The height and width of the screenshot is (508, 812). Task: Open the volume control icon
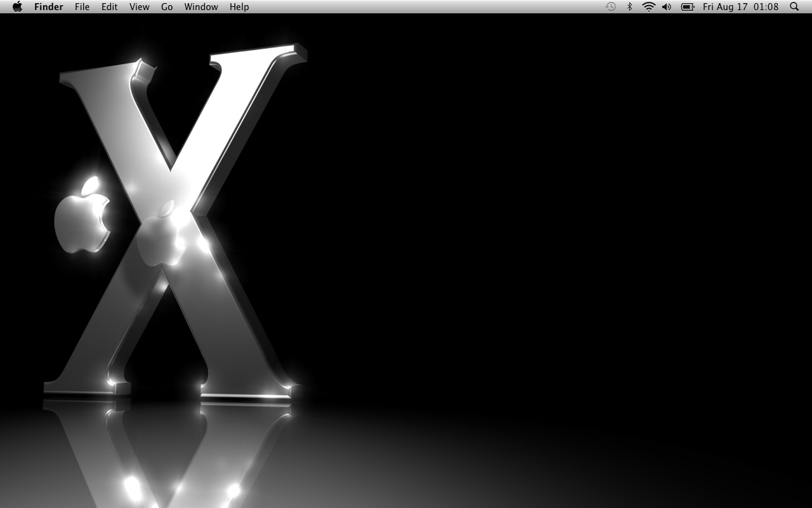(667, 7)
